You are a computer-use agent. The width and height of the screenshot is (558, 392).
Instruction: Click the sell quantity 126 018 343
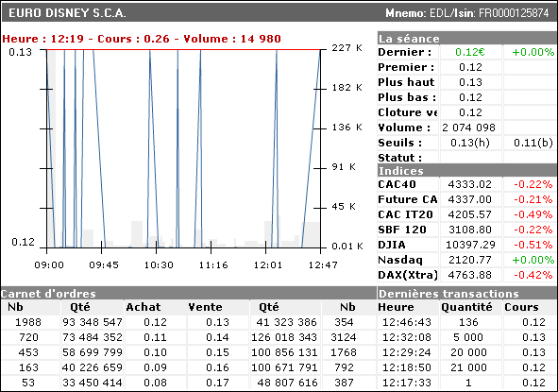(284, 337)
